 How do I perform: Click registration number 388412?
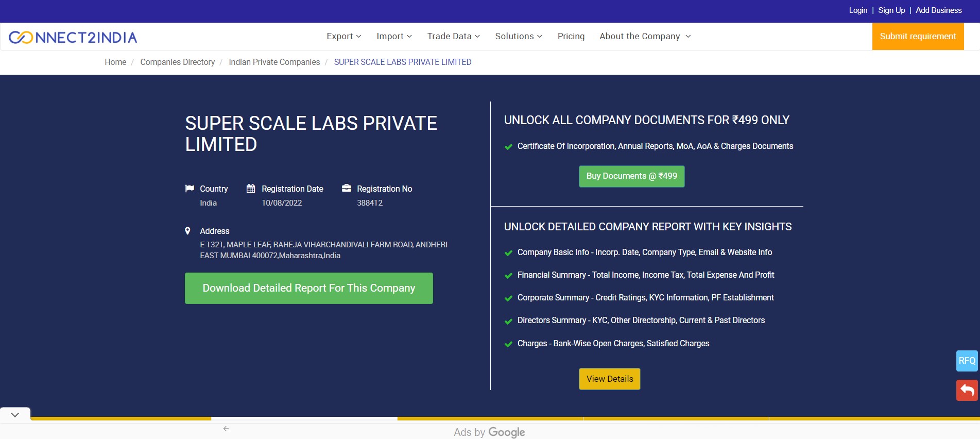tap(370, 203)
